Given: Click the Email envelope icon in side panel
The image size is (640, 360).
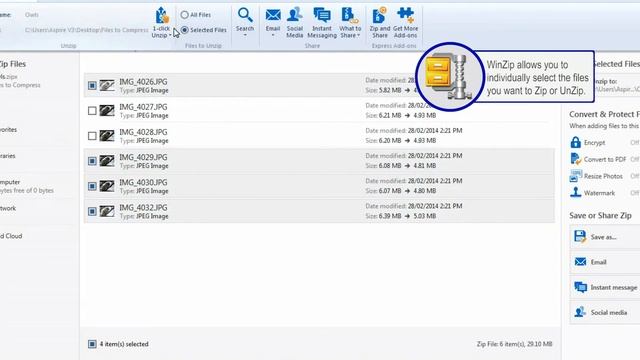Looking at the screenshot, I should 580,262.
